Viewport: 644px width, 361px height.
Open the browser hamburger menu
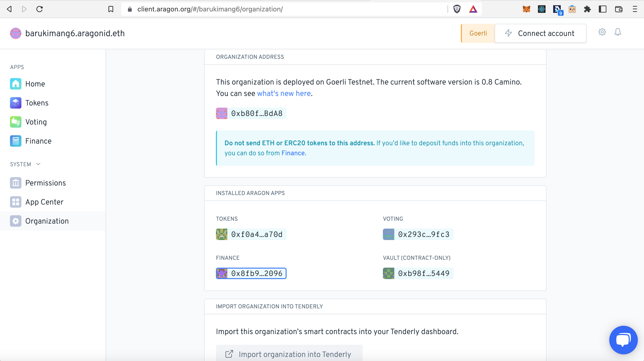(635, 9)
